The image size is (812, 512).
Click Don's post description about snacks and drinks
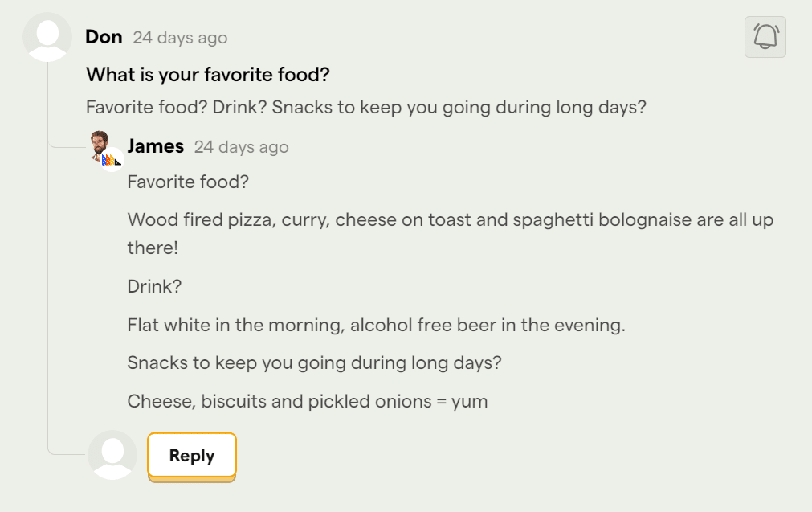pyautogui.click(x=365, y=108)
